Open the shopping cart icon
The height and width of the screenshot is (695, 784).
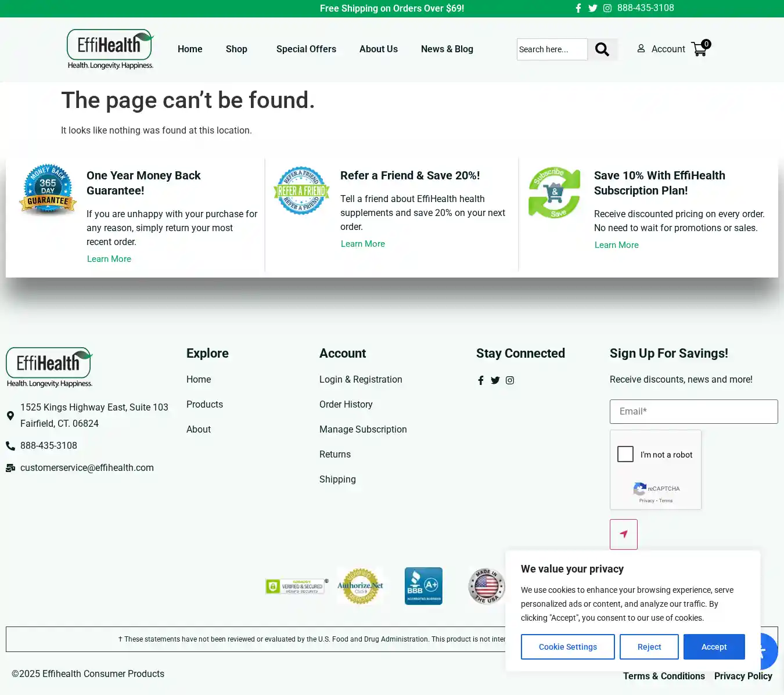click(x=699, y=49)
